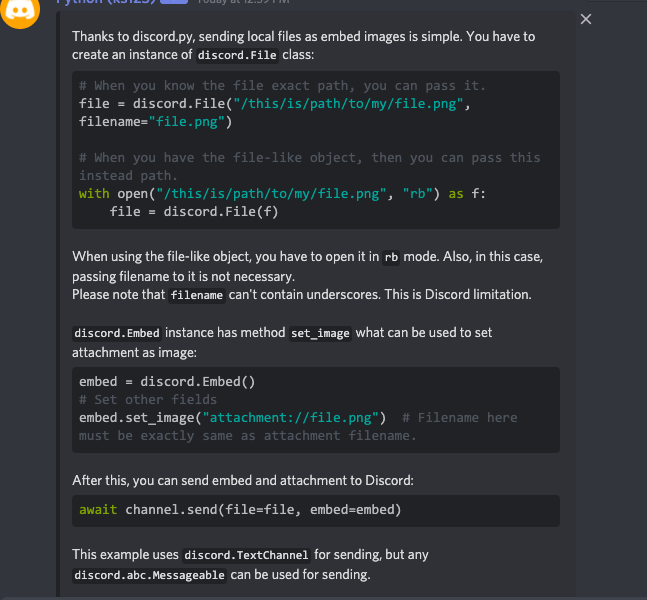This screenshot has height=600, width=647.
Task: Click the inline code 'discord.File'
Action: (x=237, y=55)
